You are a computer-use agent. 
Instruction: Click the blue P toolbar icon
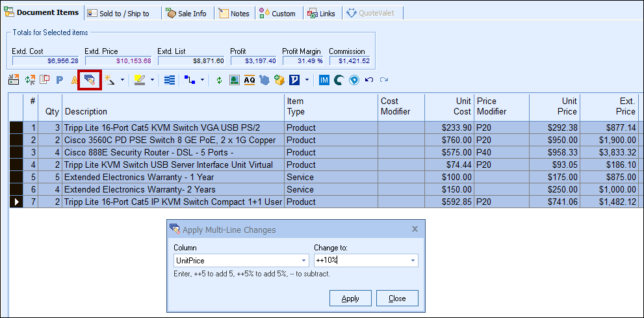click(x=60, y=80)
